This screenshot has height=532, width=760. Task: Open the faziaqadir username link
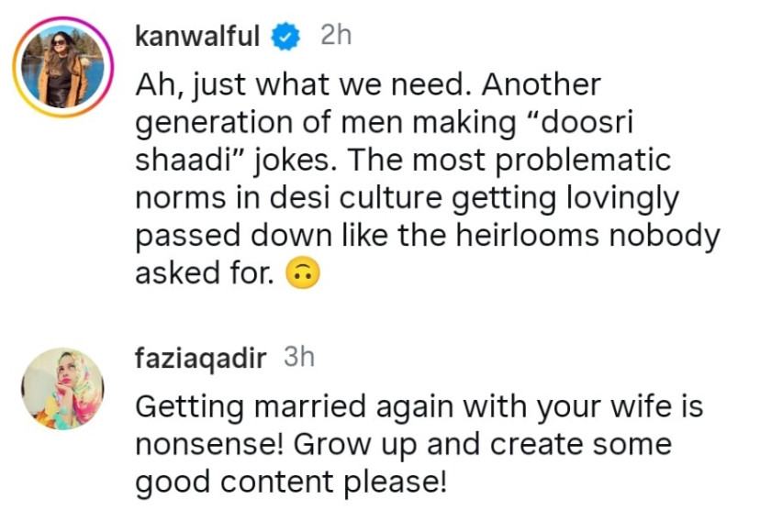201,358
